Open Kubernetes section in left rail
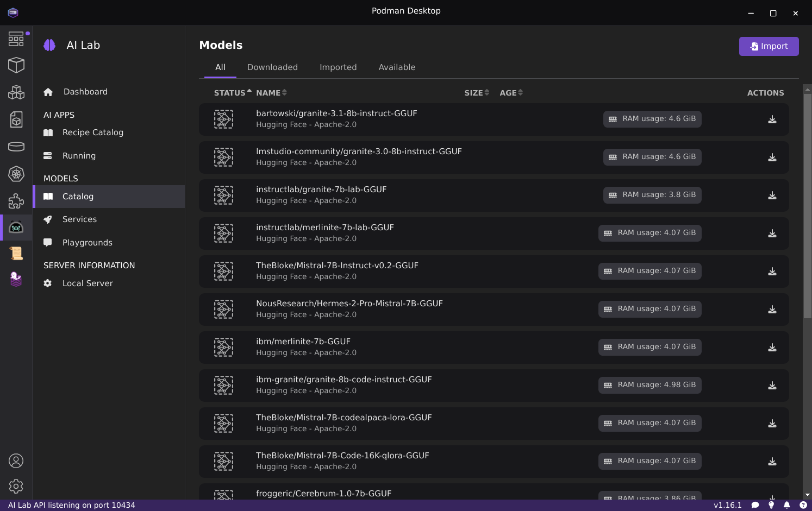The width and height of the screenshot is (812, 511). point(16,174)
